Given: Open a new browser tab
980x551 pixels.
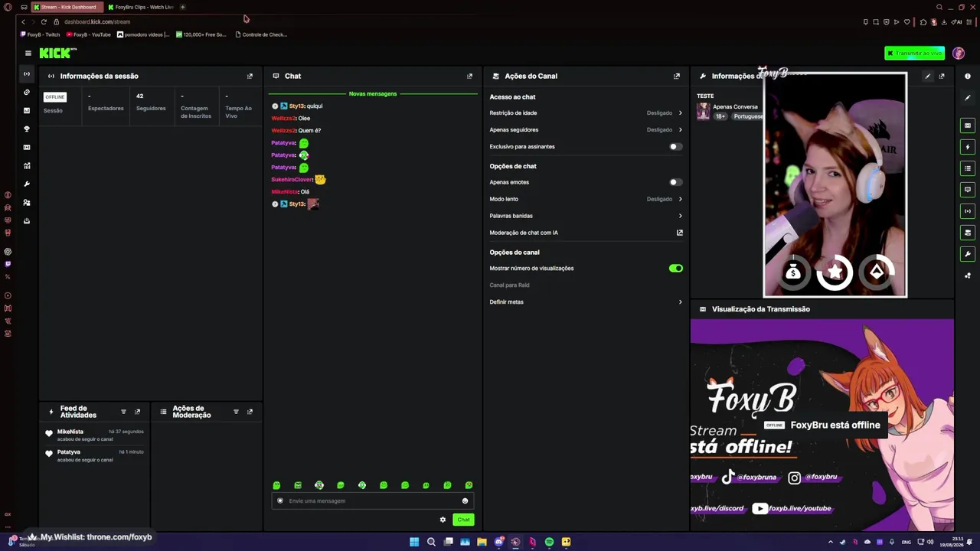Looking at the screenshot, I should [x=182, y=7].
